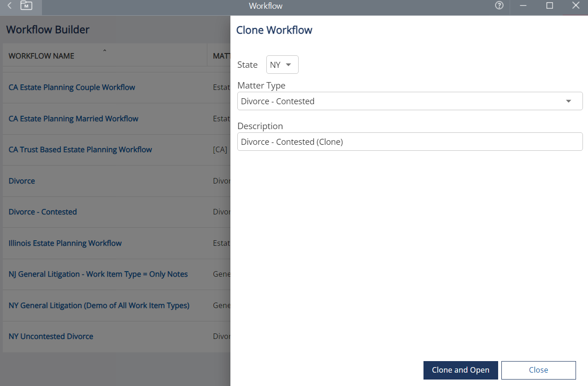
Task: Maximize the Workflow window
Action: coord(549,6)
